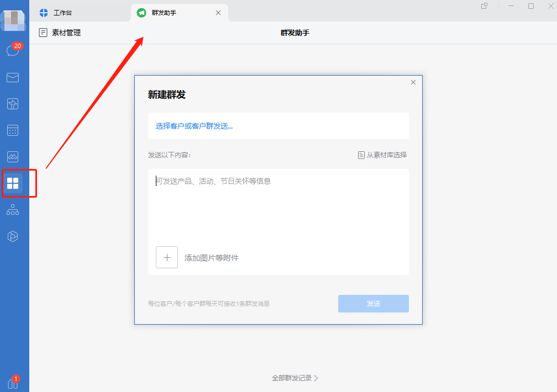The width and height of the screenshot is (557, 392).
Task: Click the 发送 send button
Action: (373, 303)
